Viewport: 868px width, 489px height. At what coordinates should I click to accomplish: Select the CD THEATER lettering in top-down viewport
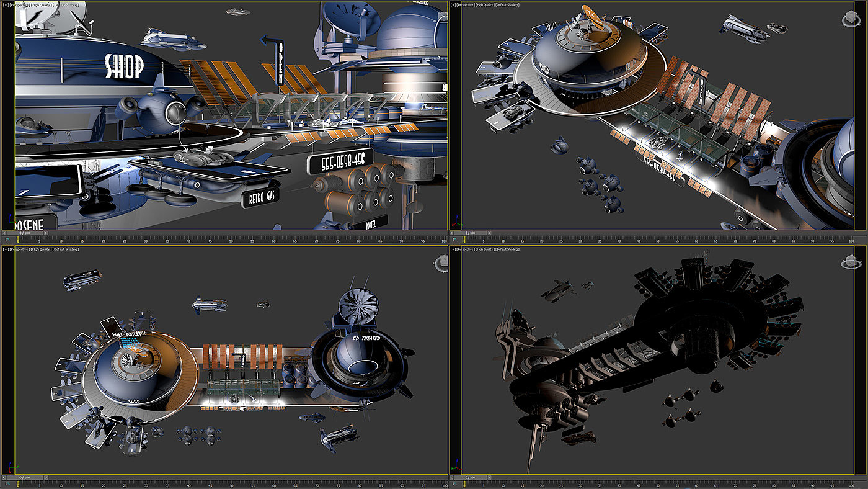coord(366,338)
